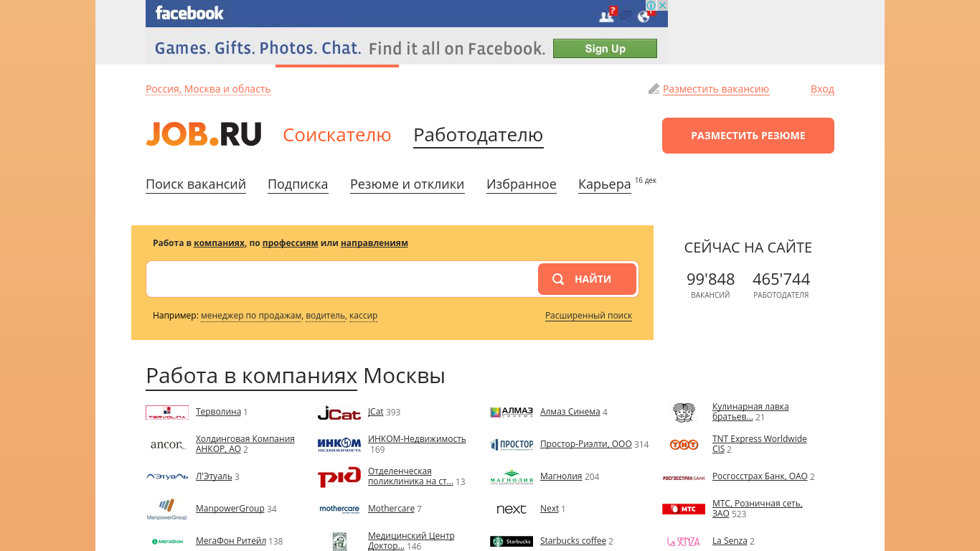Click the Л'Этуаль logo
This screenshot has width=980, height=551.
(x=166, y=476)
